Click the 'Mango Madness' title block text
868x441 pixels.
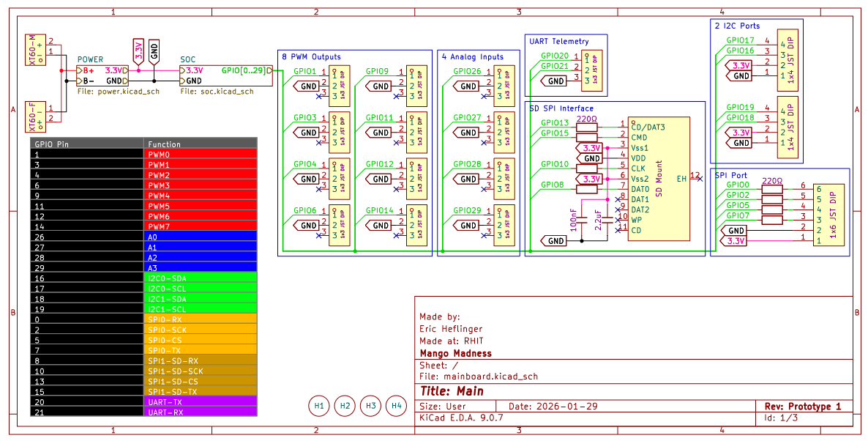coord(455,353)
